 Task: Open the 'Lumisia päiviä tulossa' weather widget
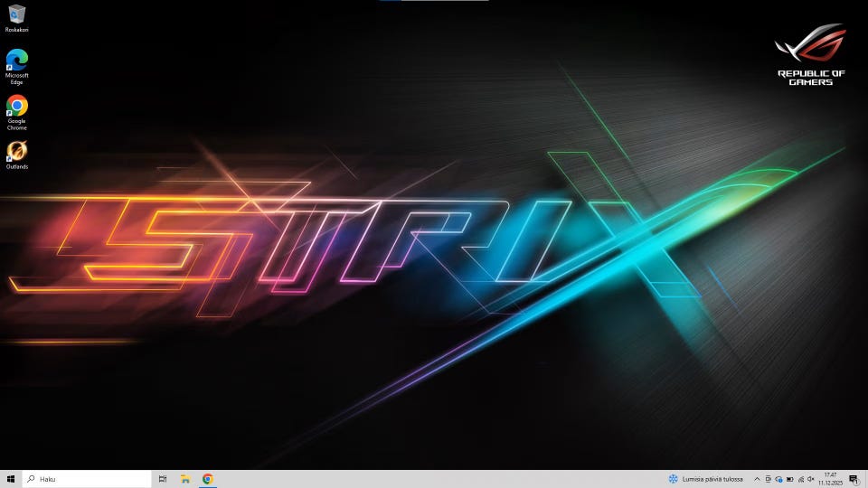pyautogui.click(x=705, y=479)
